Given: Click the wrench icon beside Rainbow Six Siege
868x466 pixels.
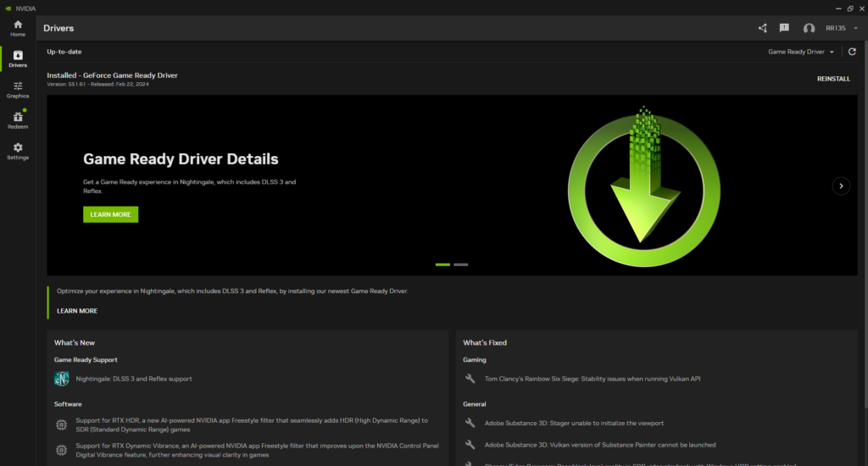Looking at the screenshot, I should pos(470,379).
